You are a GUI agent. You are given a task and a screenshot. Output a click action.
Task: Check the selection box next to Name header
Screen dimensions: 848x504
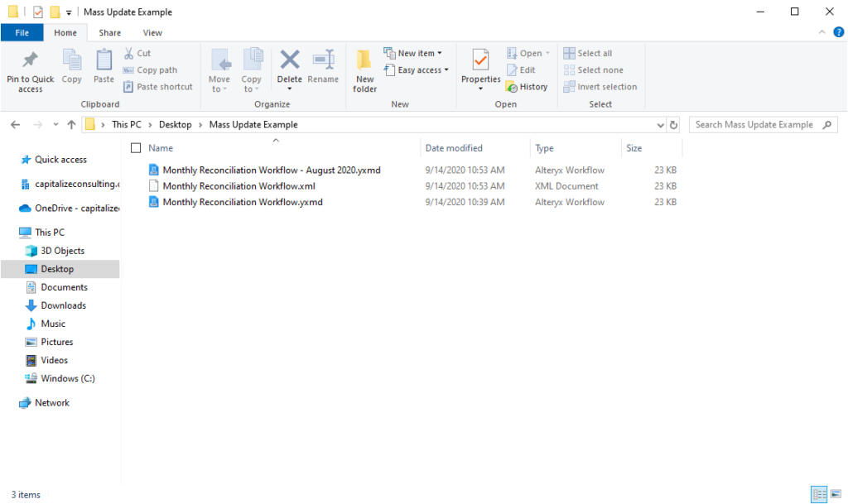click(136, 147)
